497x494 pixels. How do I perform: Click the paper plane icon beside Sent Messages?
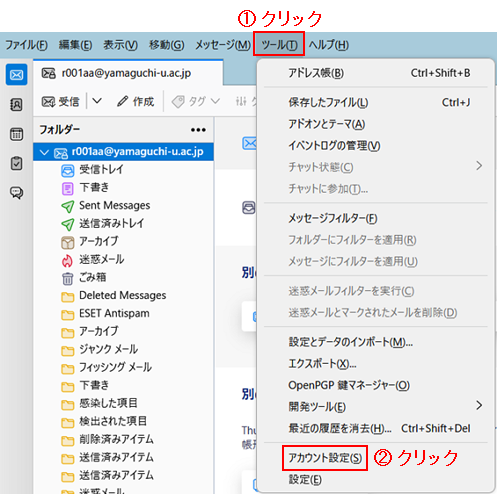click(x=68, y=207)
